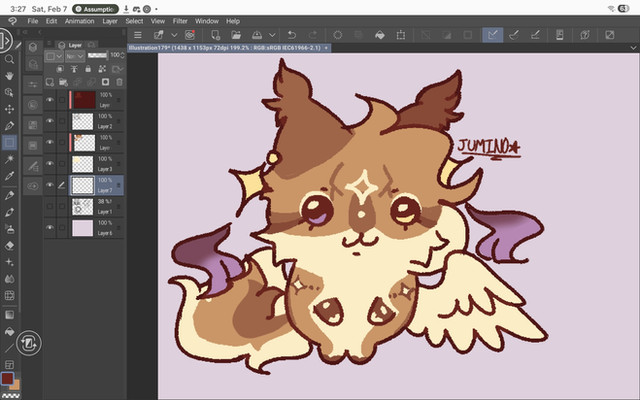Open the blending mode dropdown
640x400 pixels.
pyautogui.click(x=75, y=56)
